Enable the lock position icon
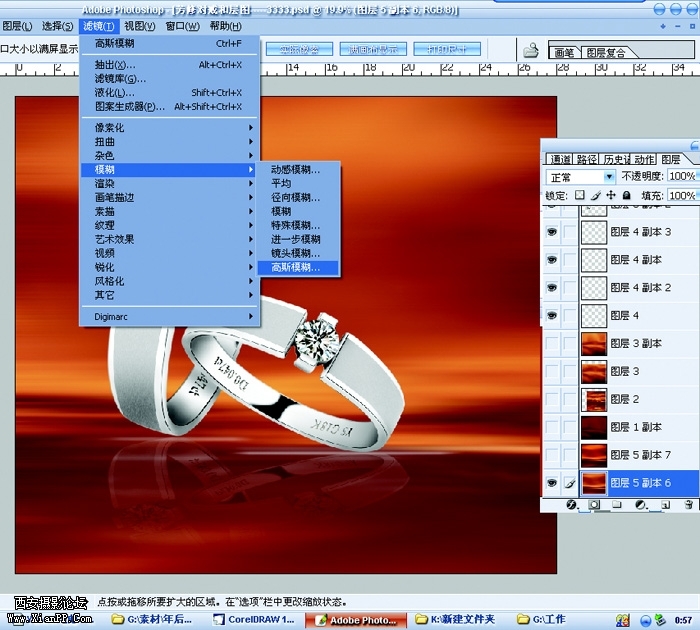The width and height of the screenshot is (700, 630). [x=611, y=196]
